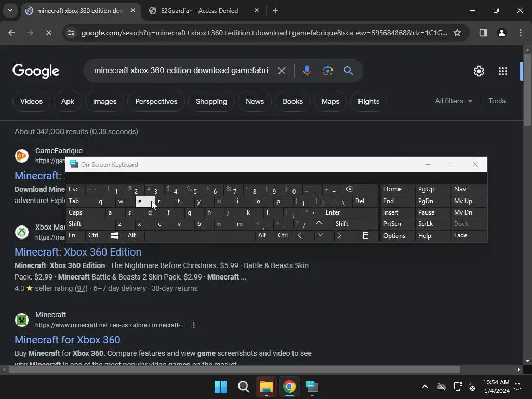This screenshot has height=399, width=532.
Task: Click the Chrome address bar URL
Action: (264, 33)
